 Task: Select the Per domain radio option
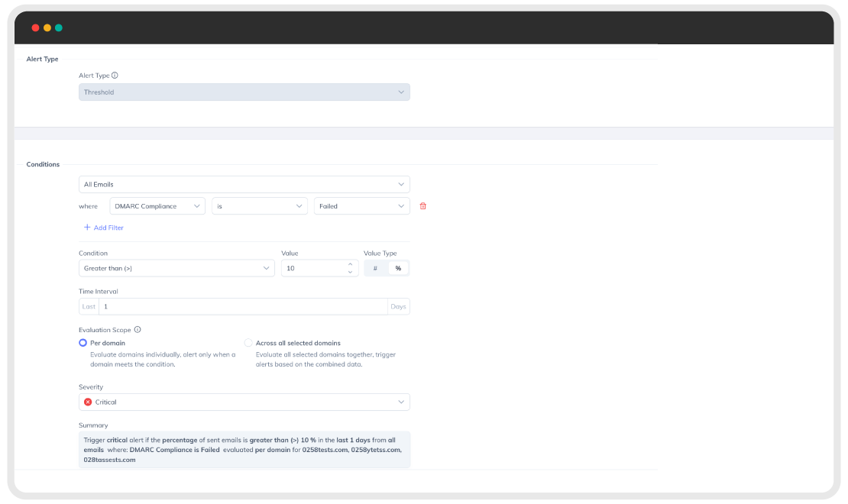pos(83,343)
